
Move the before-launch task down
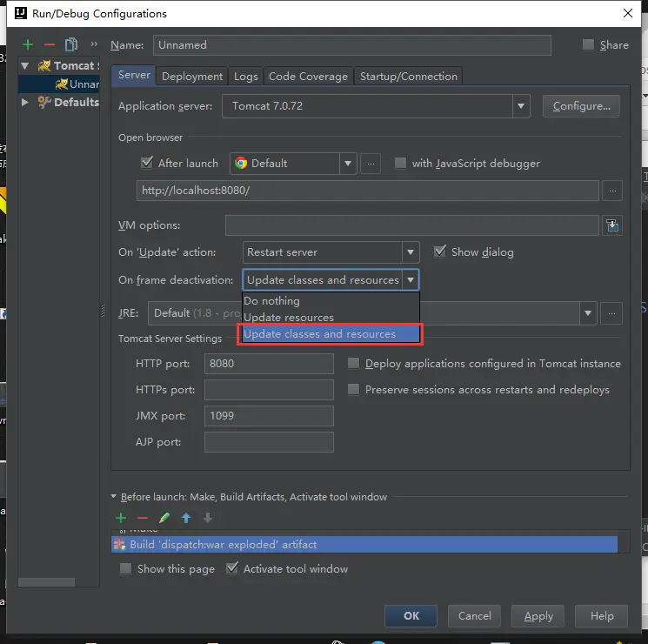[208, 518]
